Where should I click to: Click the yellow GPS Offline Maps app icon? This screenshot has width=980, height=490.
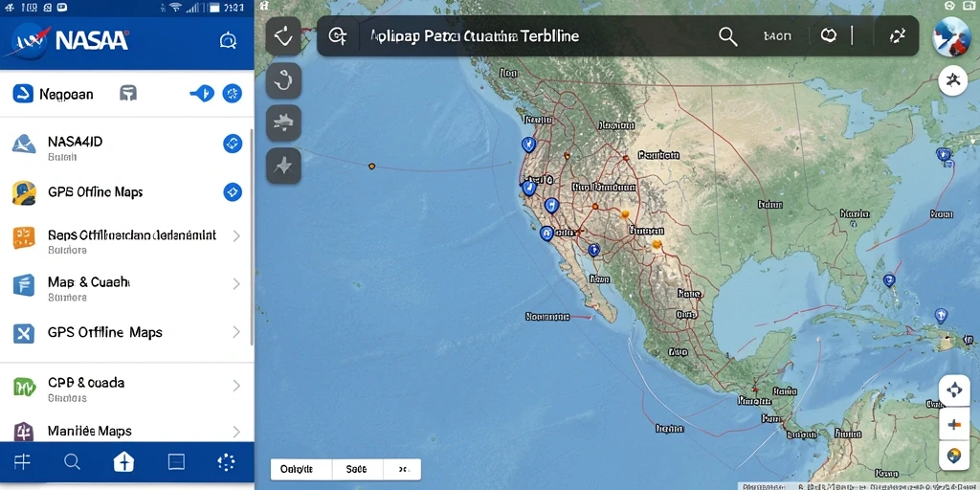point(24,192)
